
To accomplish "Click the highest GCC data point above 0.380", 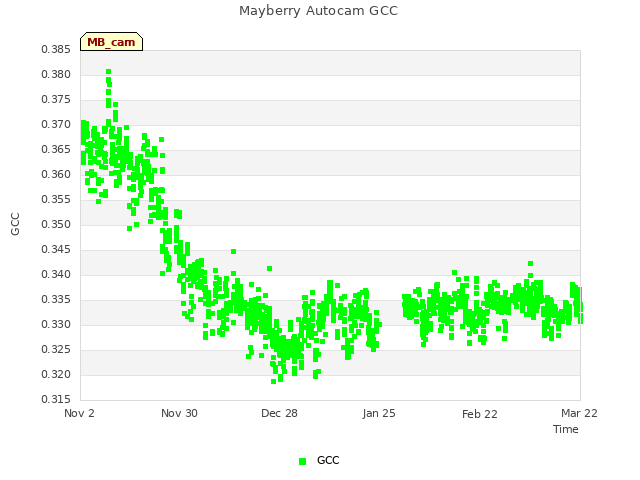I will click(x=109, y=72).
